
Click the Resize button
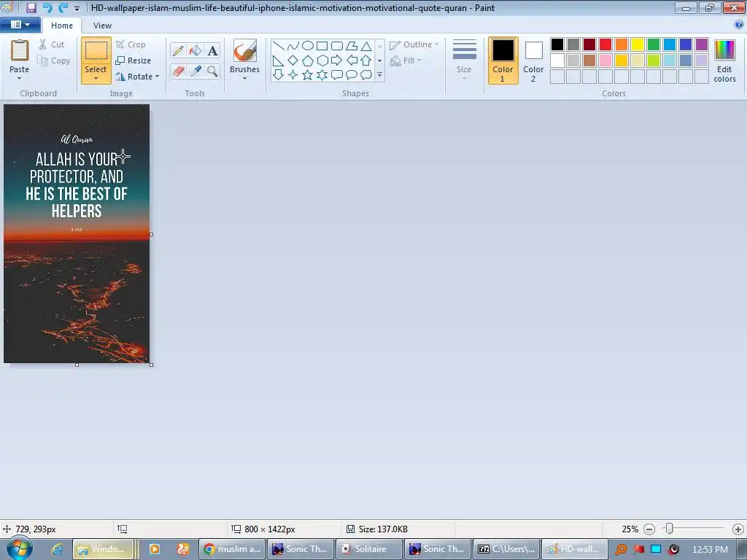(x=133, y=61)
